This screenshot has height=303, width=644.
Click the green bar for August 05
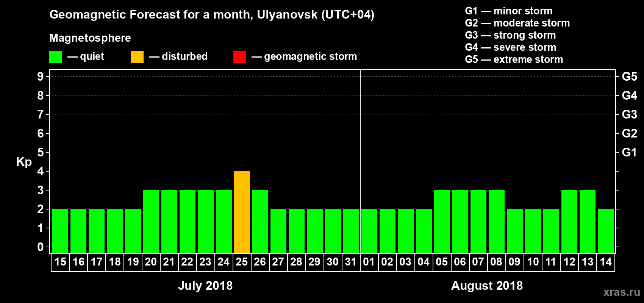(x=442, y=221)
